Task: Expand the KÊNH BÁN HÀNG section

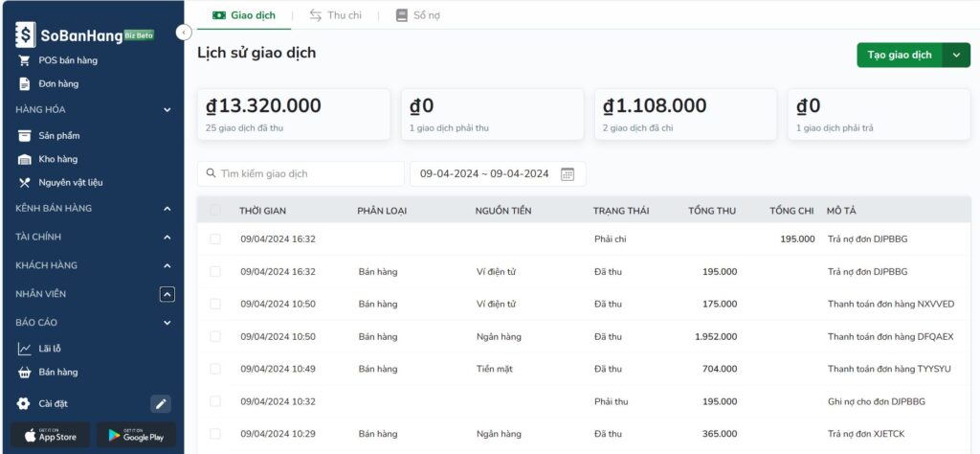Action: click(167, 208)
